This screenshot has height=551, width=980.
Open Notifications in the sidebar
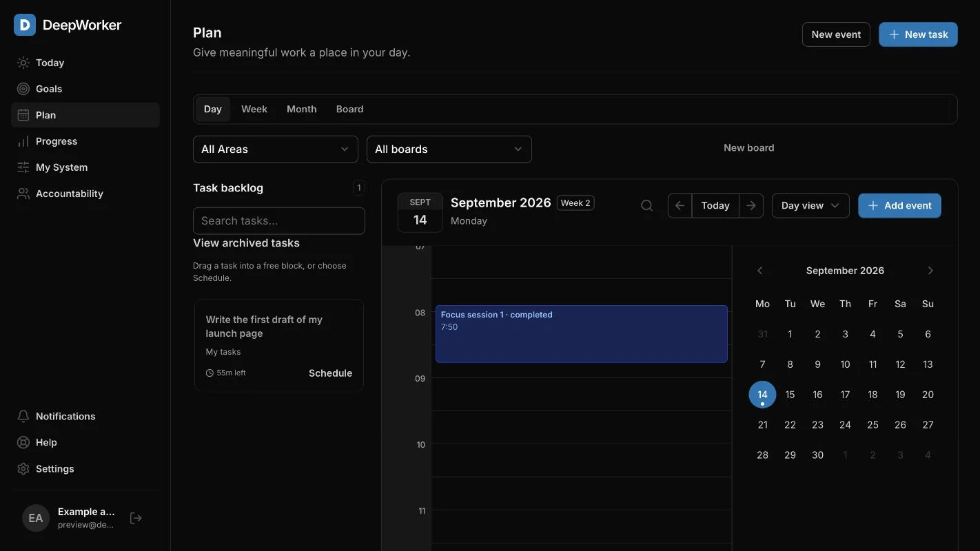click(85, 416)
